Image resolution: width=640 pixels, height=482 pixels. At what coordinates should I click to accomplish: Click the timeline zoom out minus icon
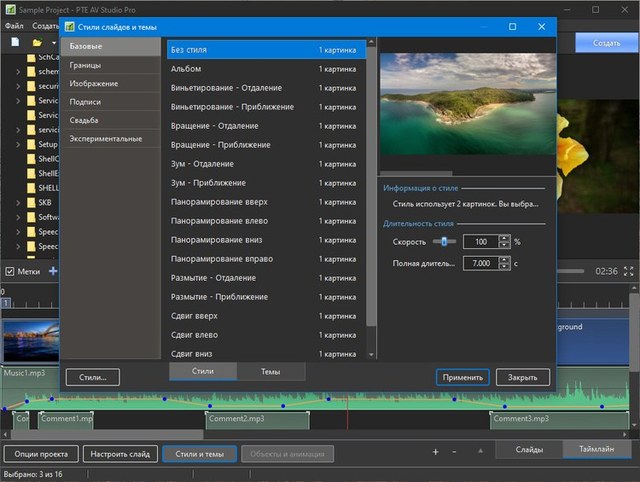click(454, 452)
